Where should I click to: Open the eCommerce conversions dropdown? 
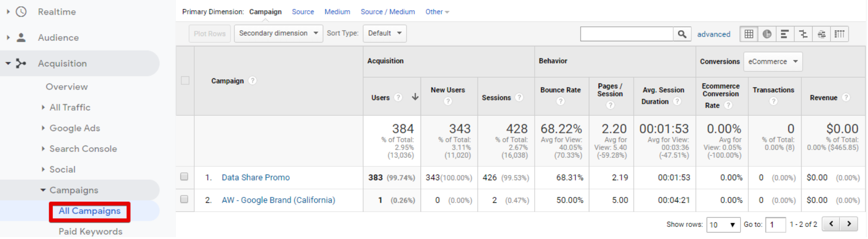772,62
